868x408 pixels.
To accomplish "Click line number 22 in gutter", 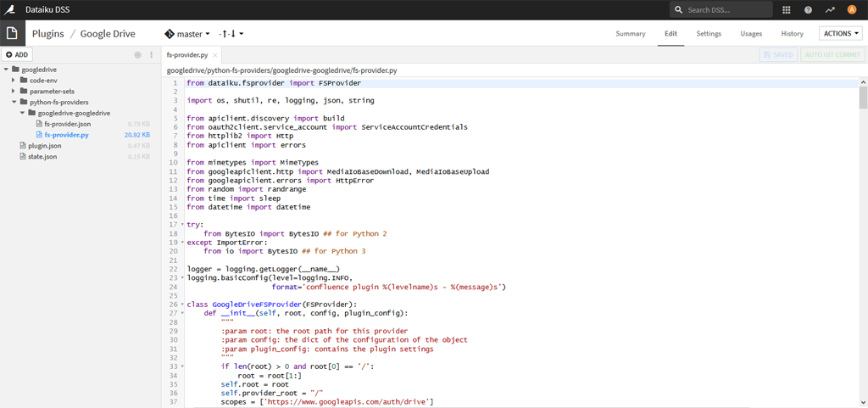I will tap(173, 269).
